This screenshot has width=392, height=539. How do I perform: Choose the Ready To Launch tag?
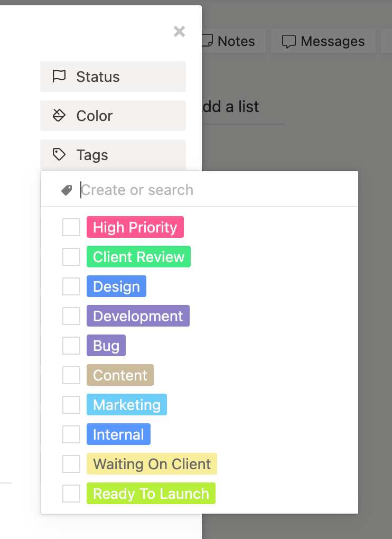[x=151, y=494]
